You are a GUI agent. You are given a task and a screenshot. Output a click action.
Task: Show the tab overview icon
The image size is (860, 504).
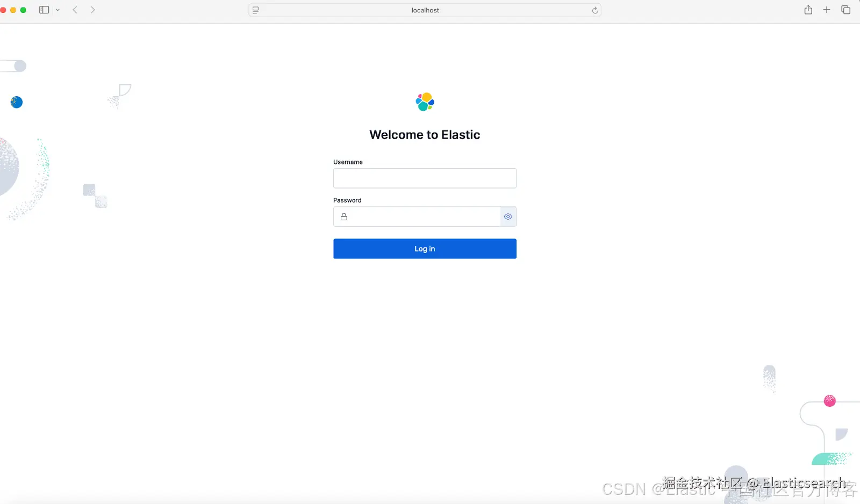845,10
